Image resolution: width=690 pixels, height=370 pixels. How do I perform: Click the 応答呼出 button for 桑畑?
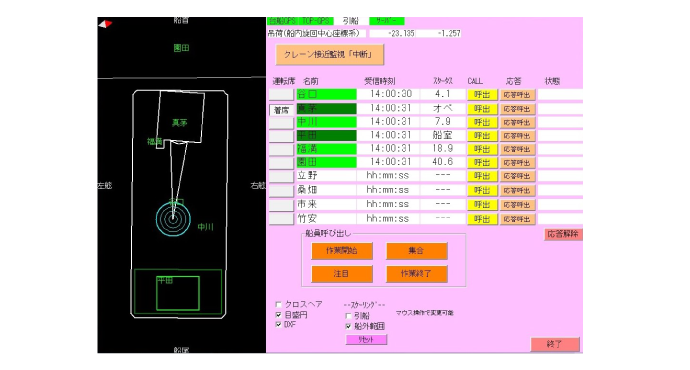[518, 190]
